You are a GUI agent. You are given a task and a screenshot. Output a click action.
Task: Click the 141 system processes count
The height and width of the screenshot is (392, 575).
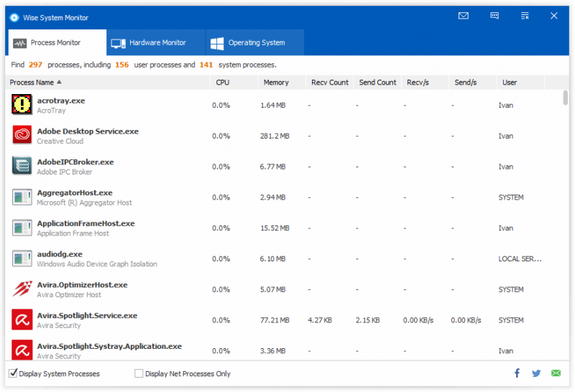(206, 65)
